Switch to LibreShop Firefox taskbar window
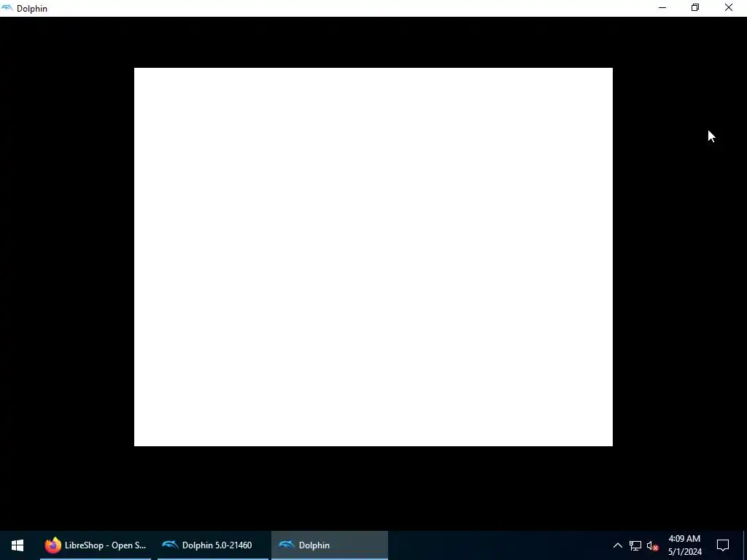This screenshot has height=560, width=747. click(x=96, y=545)
